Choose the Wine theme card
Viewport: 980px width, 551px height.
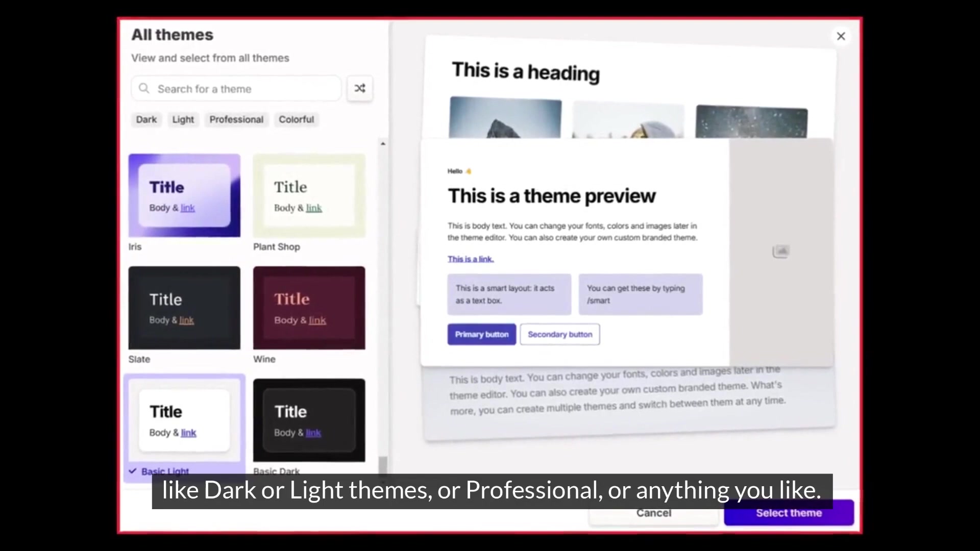click(x=309, y=308)
